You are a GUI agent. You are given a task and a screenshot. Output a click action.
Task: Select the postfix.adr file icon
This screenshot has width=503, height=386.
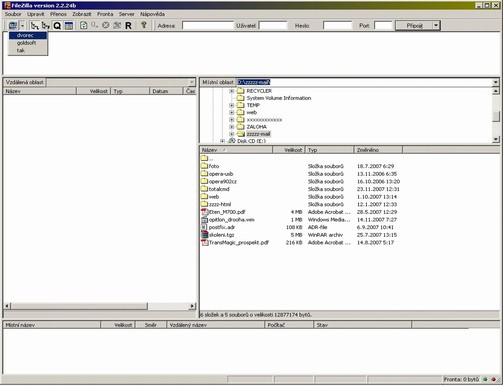point(205,227)
